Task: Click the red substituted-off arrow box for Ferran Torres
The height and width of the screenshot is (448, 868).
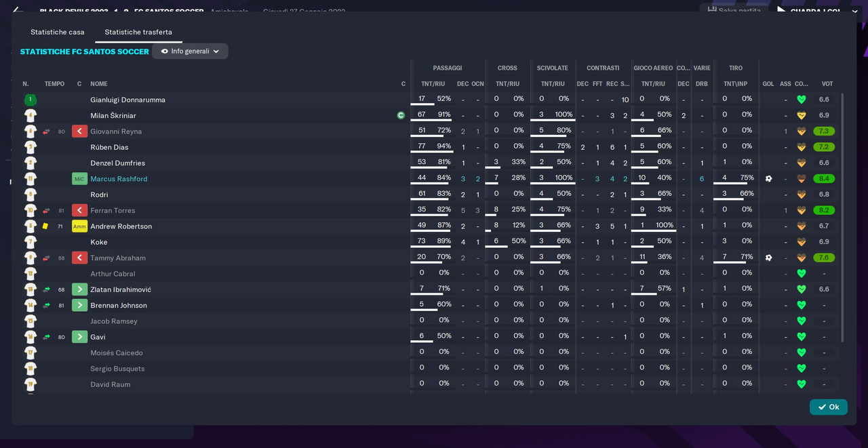Action: (80, 211)
